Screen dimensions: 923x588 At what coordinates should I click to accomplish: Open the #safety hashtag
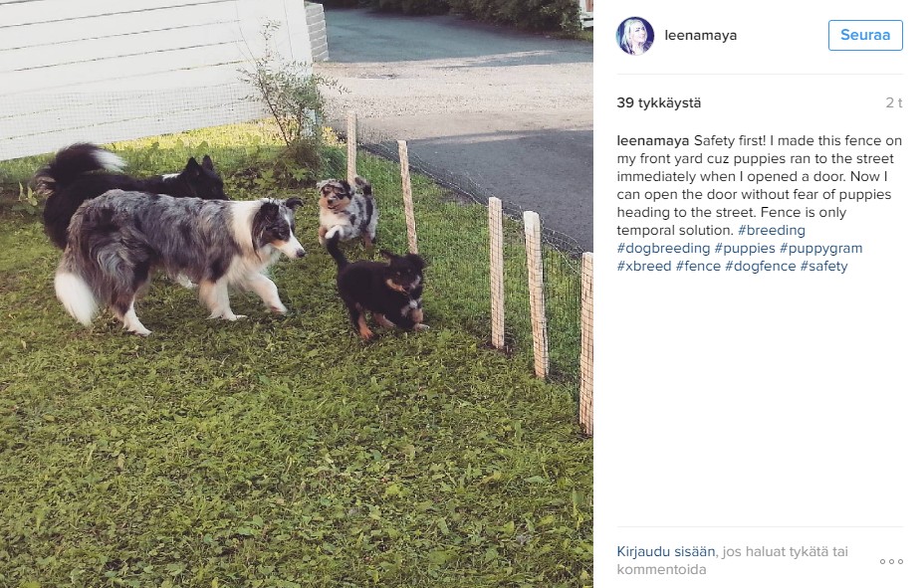point(823,266)
